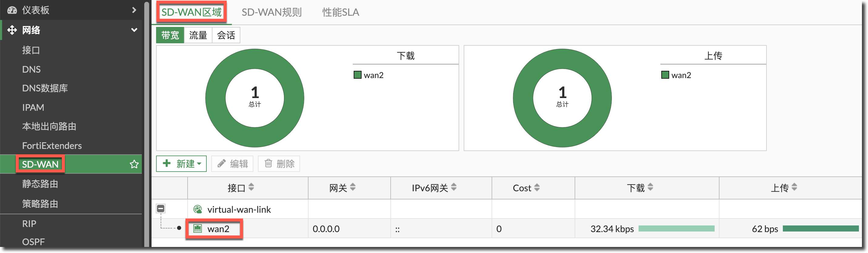Screen dimensions: 868x253
Task: Collapse the 网络 menu chevron
Action: (134, 30)
